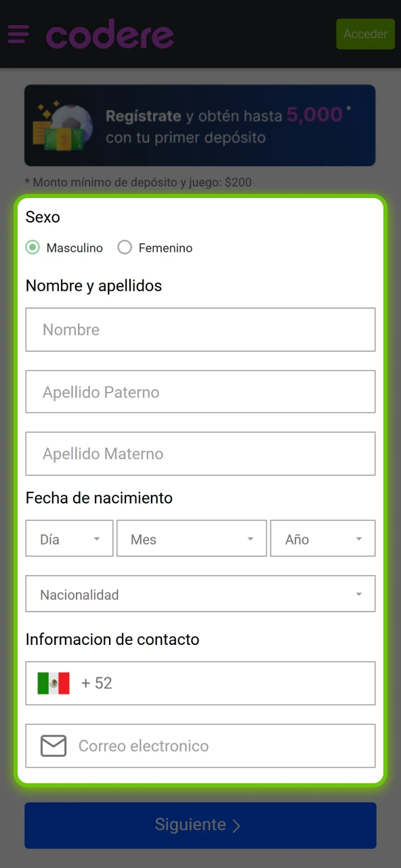This screenshot has width=401, height=868.
Task: Select the Masculino gender option
Action: (x=33, y=248)
